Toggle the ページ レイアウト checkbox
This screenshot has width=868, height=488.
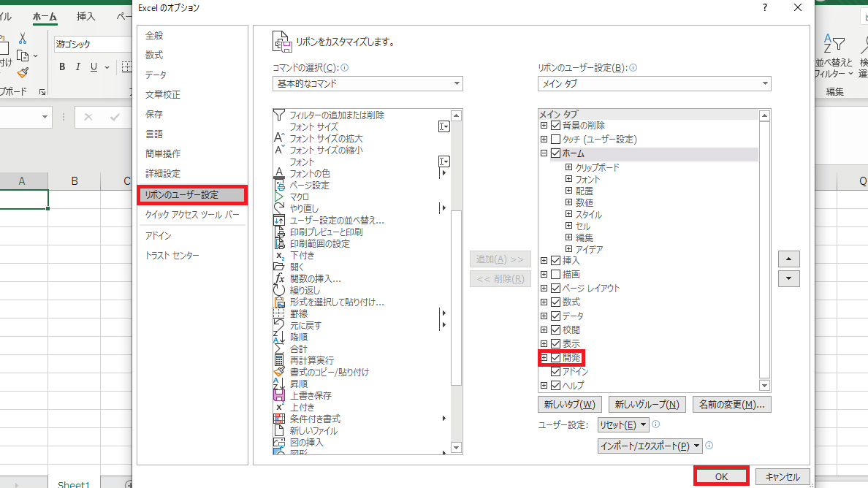coord(556,289)
